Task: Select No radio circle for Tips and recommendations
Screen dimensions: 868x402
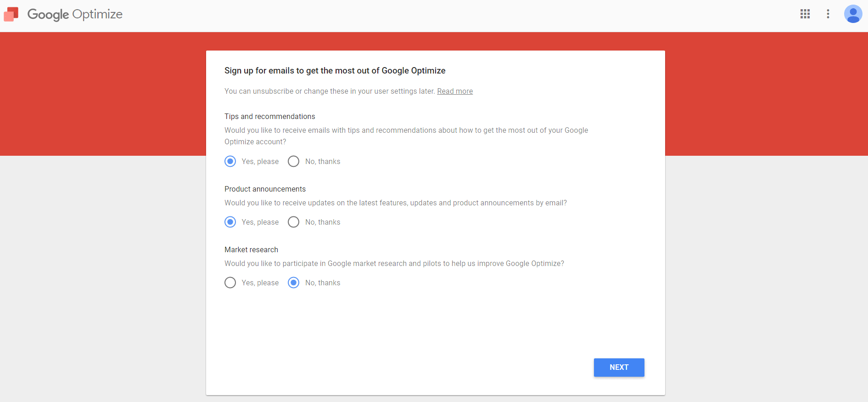Action: click(293, 161)
